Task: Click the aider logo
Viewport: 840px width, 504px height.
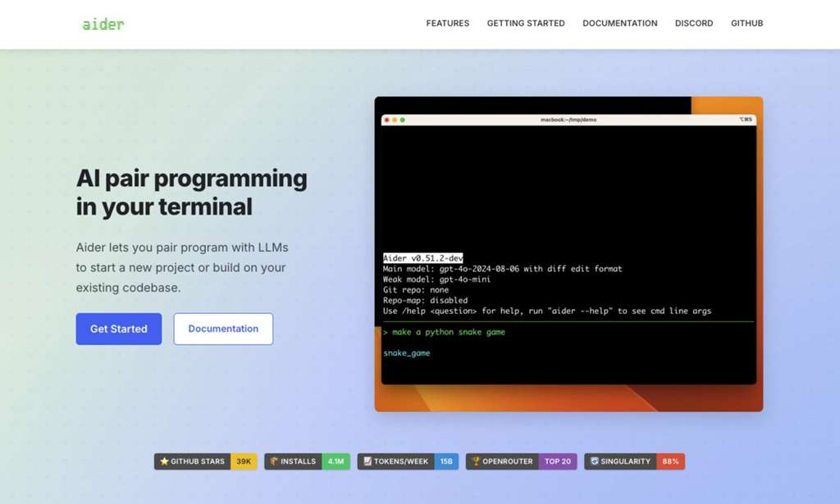Action: [x=103, y=24]
